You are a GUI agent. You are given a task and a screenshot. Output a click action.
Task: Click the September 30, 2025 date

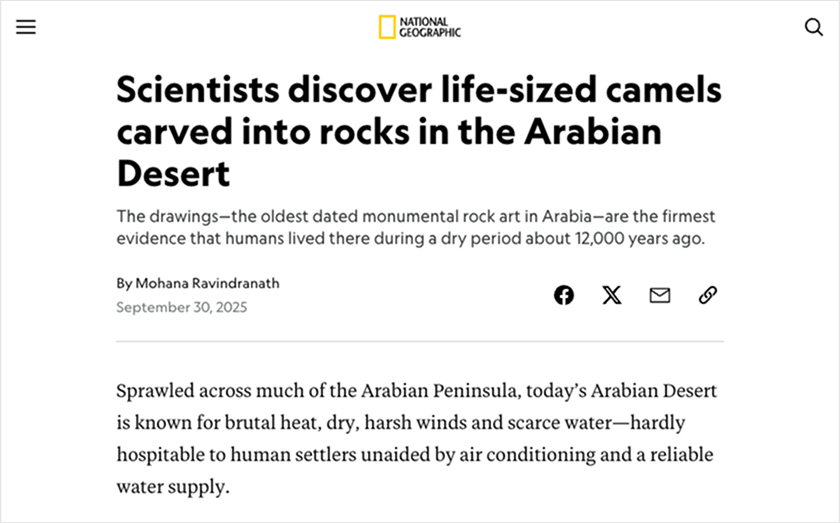click(x=181, y=307)
